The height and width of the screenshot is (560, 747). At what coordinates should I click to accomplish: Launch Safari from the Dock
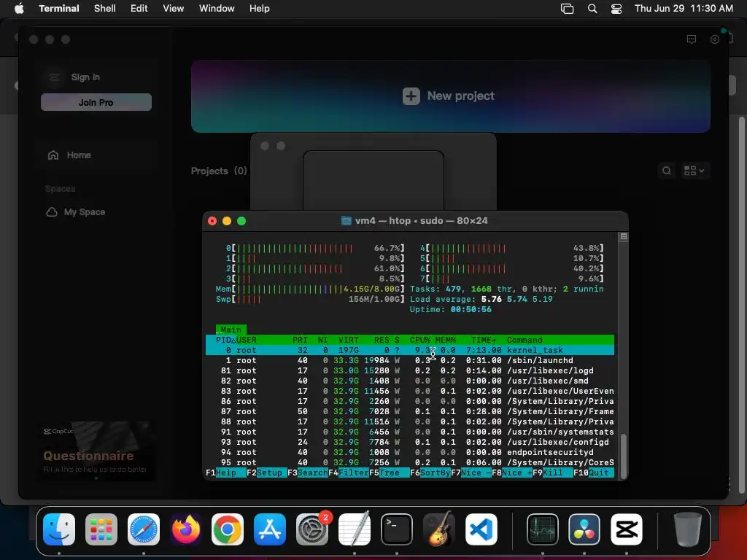coord(144,529)
